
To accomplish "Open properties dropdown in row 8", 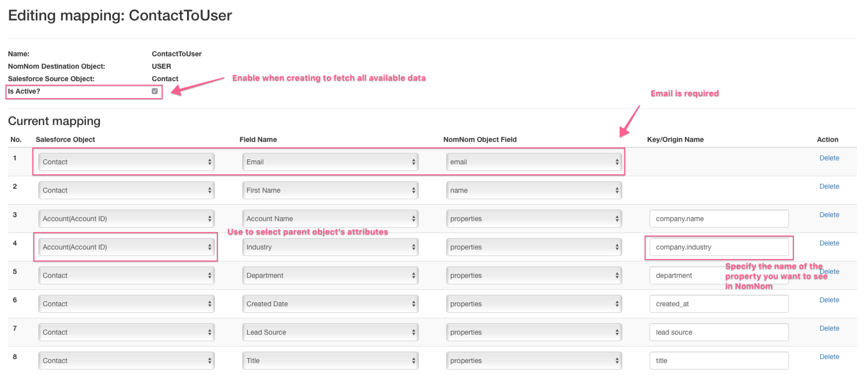I will 534,361.
